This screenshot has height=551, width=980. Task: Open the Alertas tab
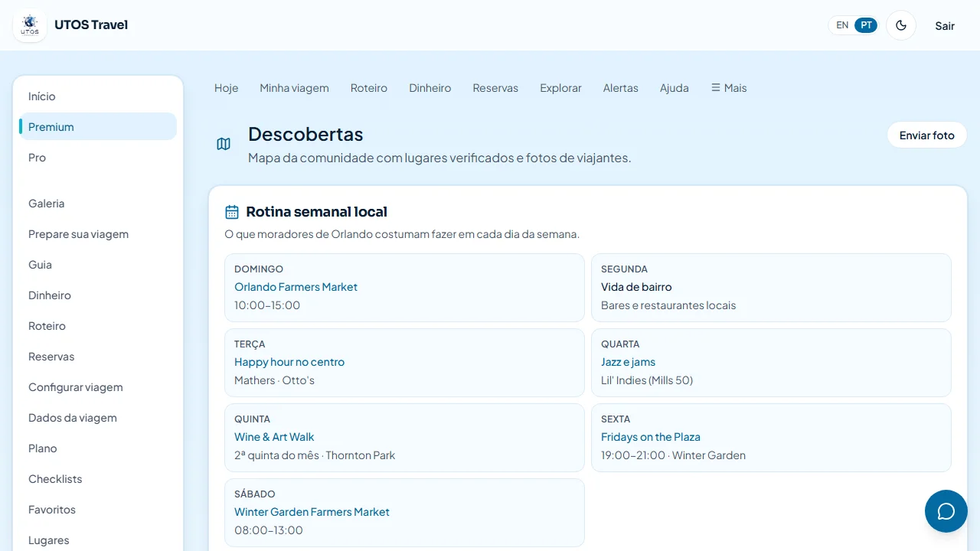click(x=620, y=88)
